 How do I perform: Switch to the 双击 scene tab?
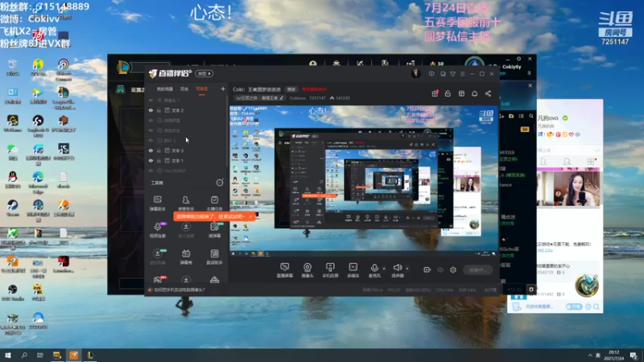[x=184, y=89]
